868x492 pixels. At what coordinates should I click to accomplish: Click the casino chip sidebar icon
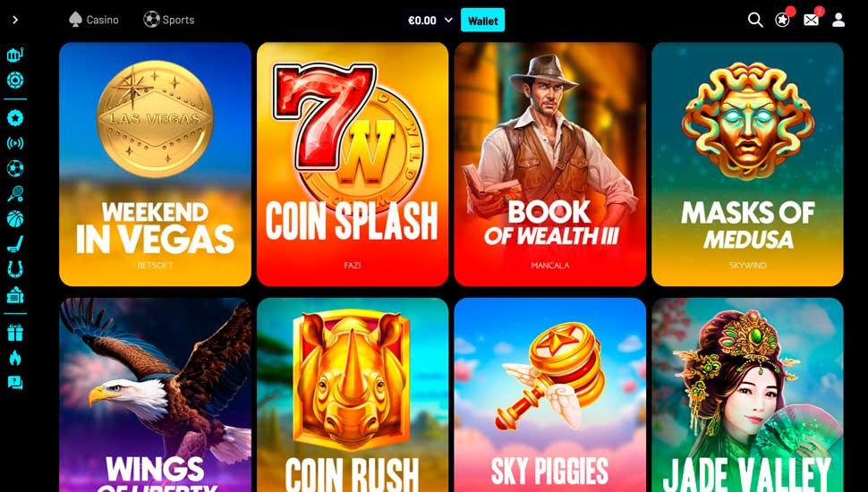pyautogui.click(x=15, y=81)
